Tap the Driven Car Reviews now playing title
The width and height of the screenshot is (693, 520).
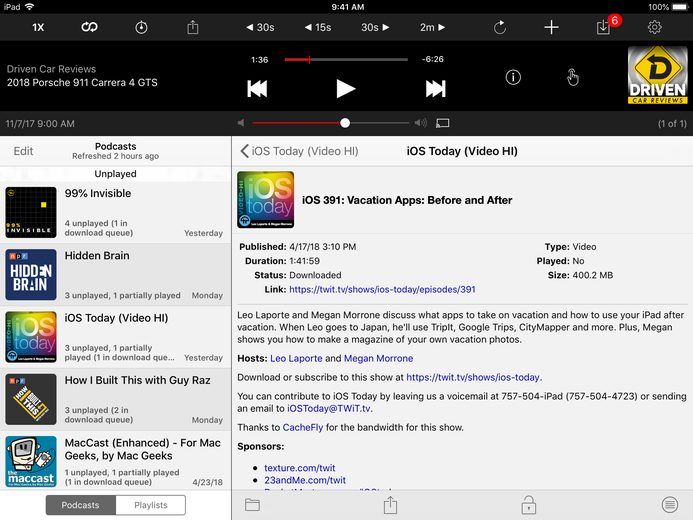pos(51,69)
